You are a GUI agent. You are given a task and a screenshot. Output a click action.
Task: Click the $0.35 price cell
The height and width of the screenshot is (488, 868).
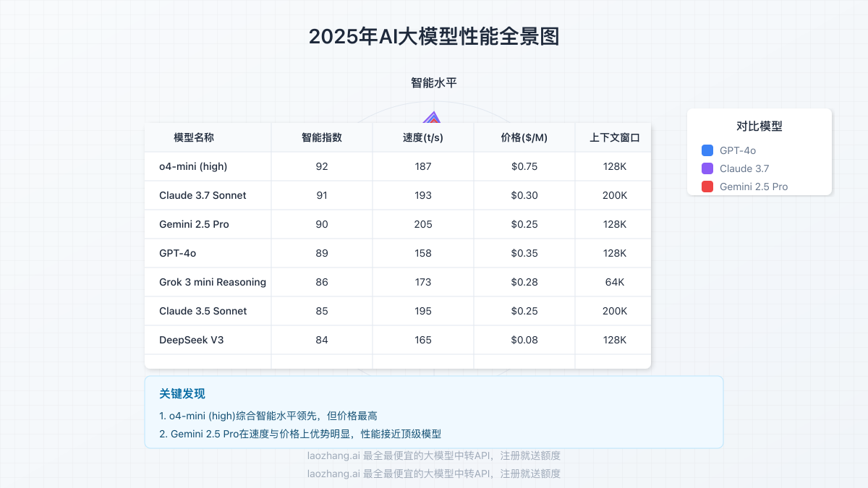pos(524,253)
